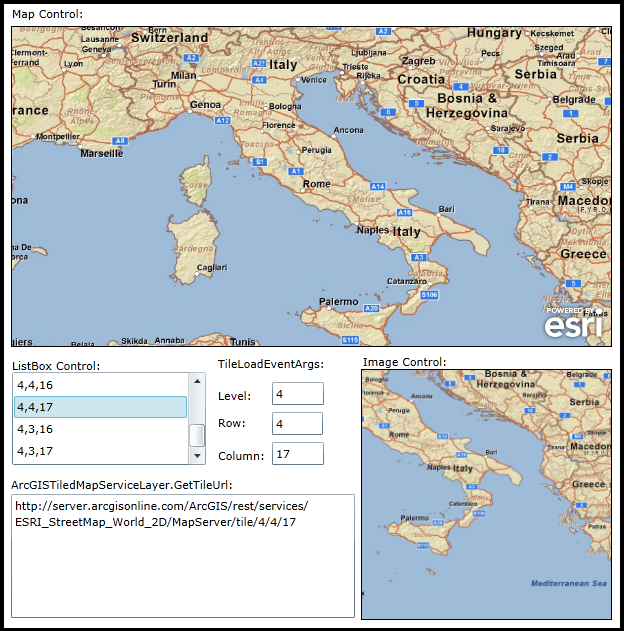This screenshot has height=631, width=624.
Task: Select list item 4,4,16
Action: coord(101,385)
